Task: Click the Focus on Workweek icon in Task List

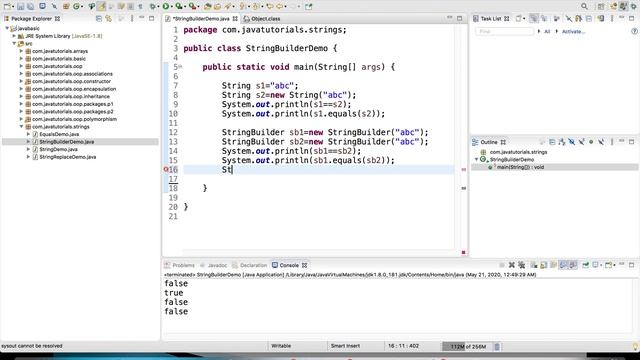Action: point(556,18)
